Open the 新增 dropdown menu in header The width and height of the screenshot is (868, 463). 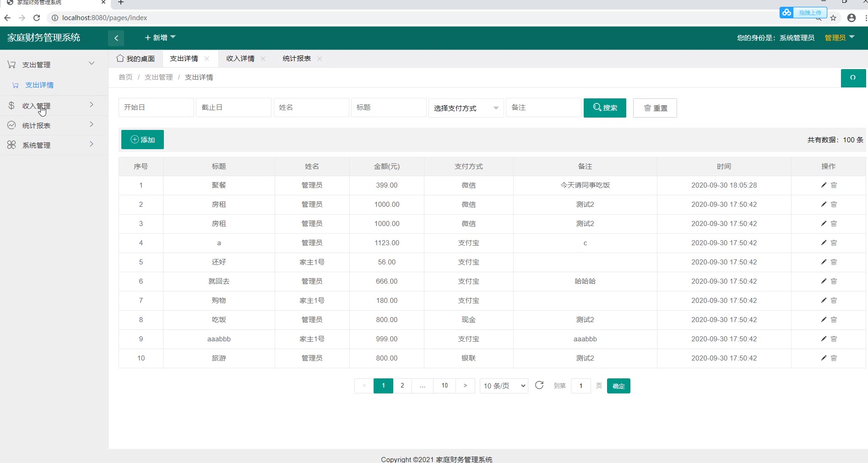(160, 38)
